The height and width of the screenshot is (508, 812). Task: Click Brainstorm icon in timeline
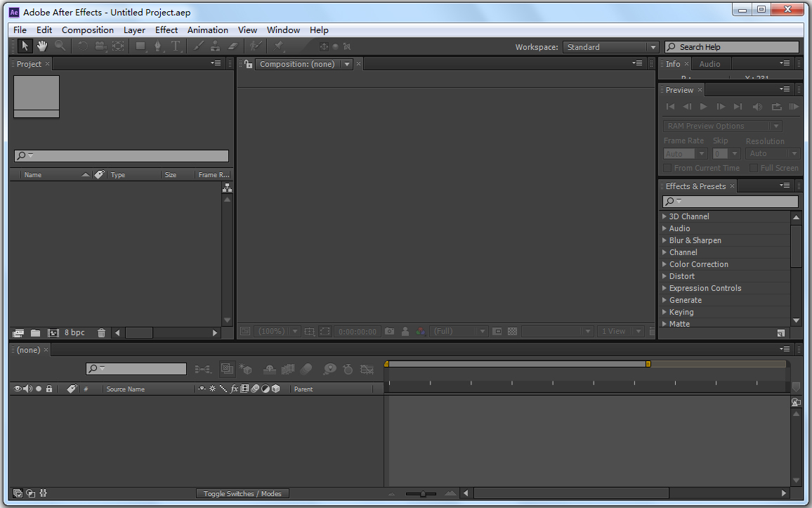coord(329,369)
